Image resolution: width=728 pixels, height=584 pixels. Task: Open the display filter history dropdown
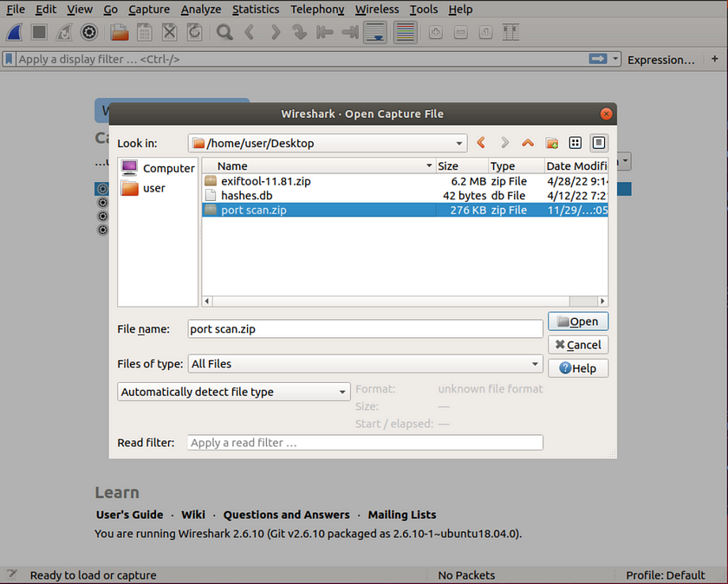pos(615,59)
